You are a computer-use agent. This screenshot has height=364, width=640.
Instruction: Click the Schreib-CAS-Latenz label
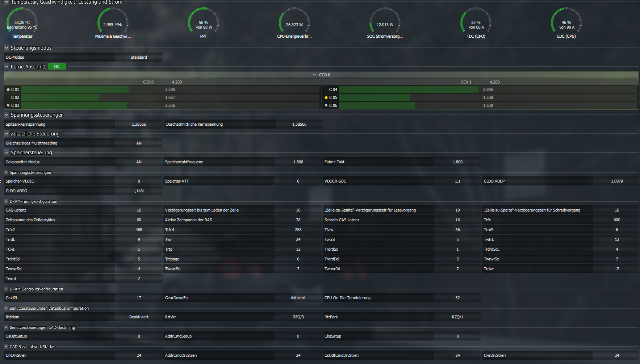pyautogui.click(x=342, y=220)
